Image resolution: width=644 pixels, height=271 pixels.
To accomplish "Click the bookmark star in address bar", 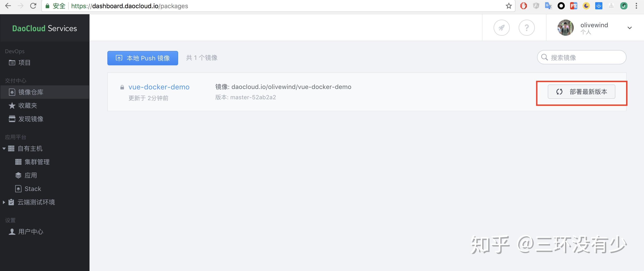I will tap(508, 6).
